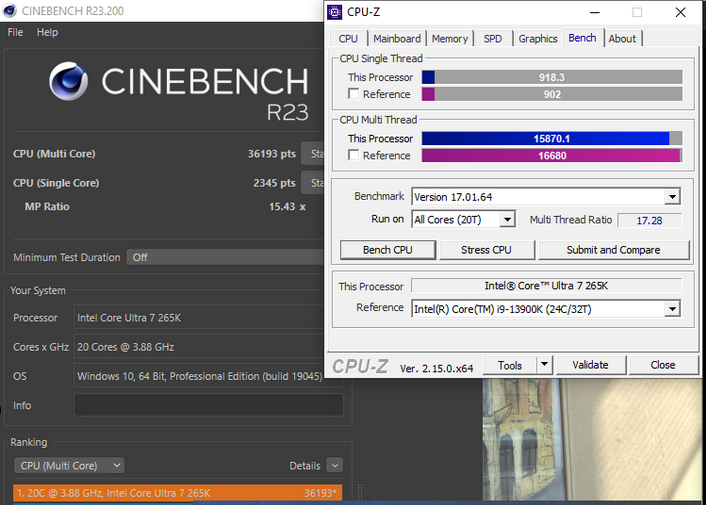Open the Tools button in CPU-Z
Viewport: 706px width, 505px height.
510,365
